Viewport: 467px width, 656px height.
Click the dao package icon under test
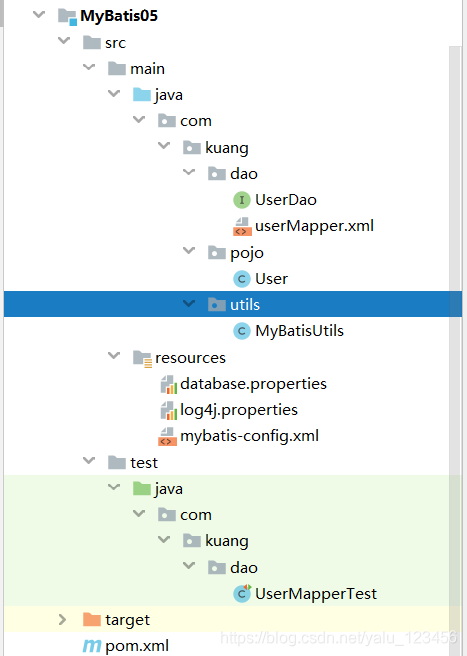pos(217,568)
